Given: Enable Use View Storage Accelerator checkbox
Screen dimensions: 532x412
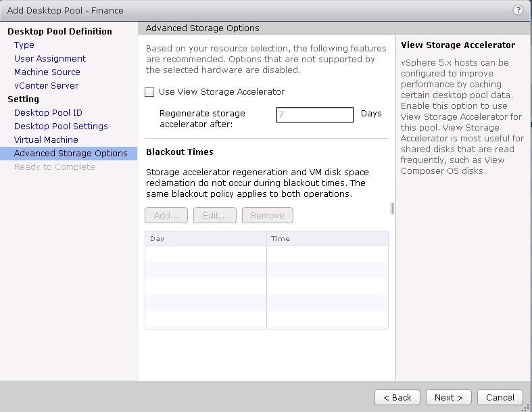Looking at the screenshot, I should click(149, 92).
